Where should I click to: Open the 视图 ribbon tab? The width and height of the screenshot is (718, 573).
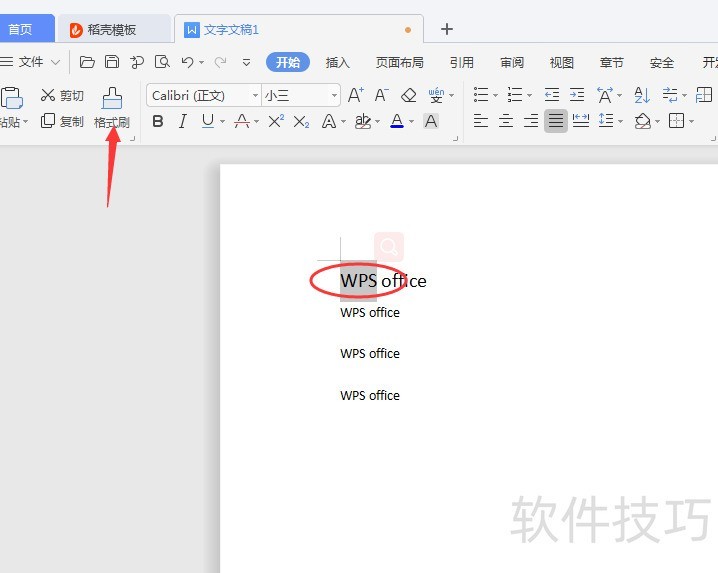[x=561, y=62]
